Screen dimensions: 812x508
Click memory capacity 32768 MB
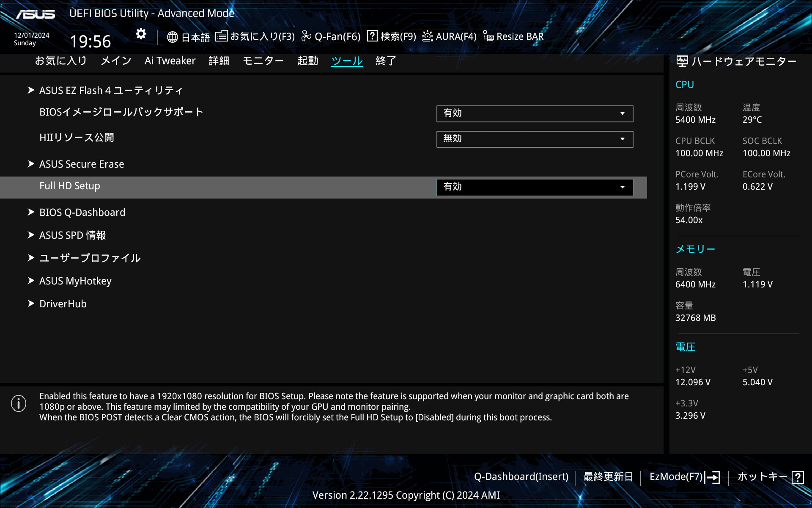tap(696, 318)
